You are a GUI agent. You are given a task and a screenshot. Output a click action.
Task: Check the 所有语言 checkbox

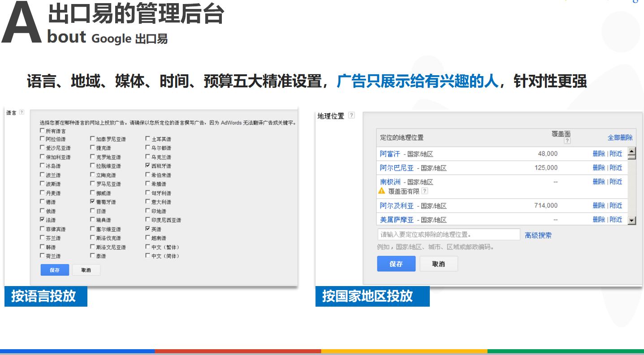click(x=42, y=131)
